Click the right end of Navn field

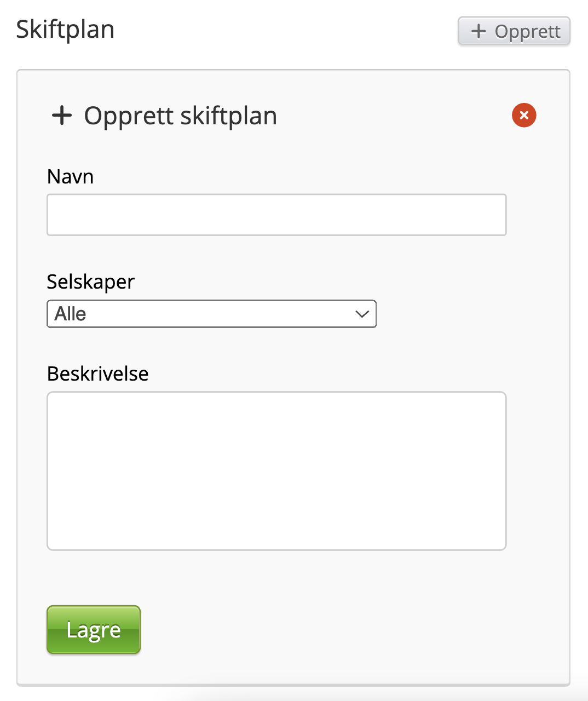pyautogui.click(x=493, y=215)
